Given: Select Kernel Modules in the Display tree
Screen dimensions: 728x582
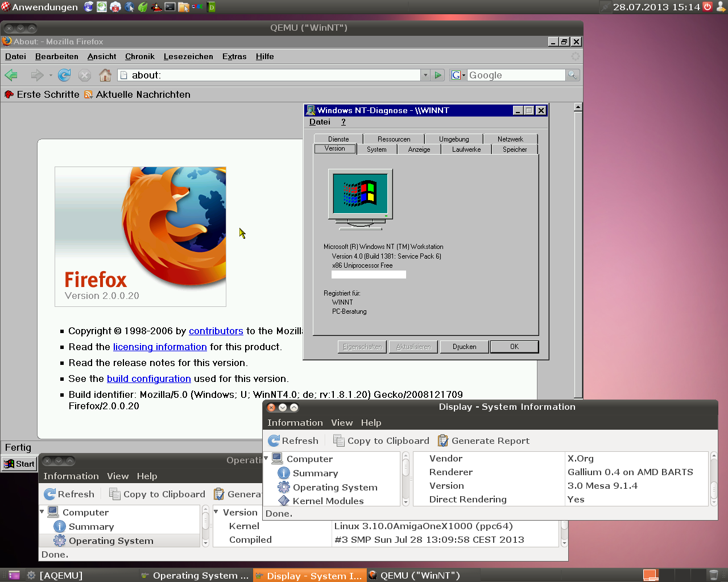Looking at the screenshot, I should pos(328,501).
